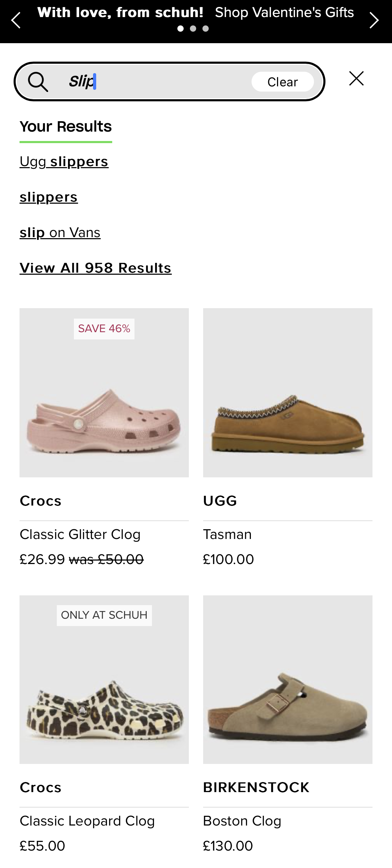View all 958 search results
Image resolution: width=392 pixels, height=868 pixels.
(95, 268)
